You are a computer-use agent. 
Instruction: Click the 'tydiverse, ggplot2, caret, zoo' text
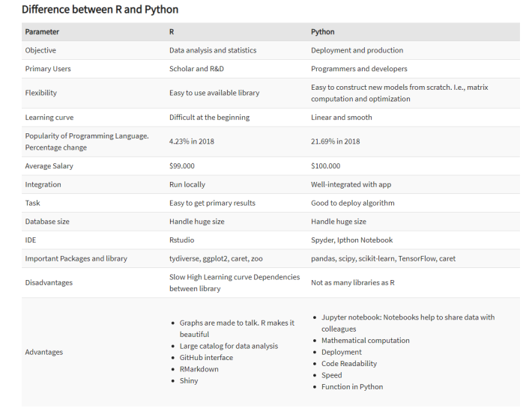click(216, 259)
